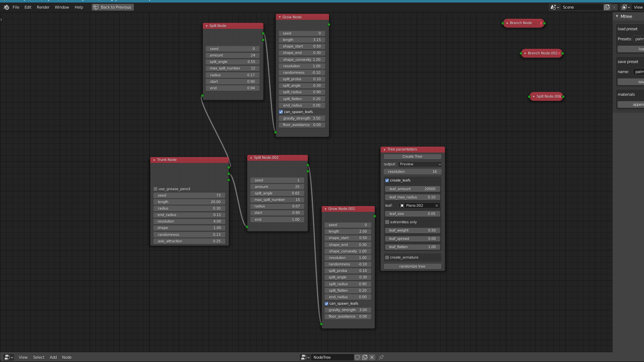Open the Select menu
This screenshot has height=362, width=644.
[39, 357]
